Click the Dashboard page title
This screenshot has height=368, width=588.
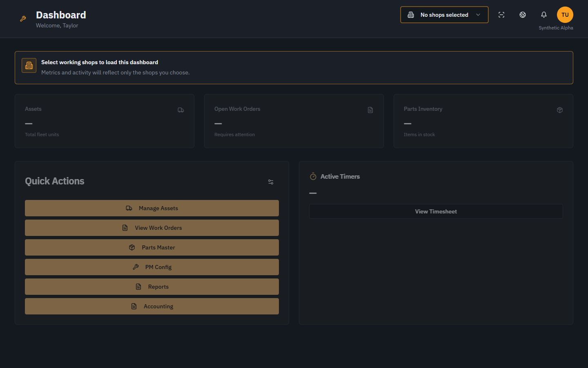(x=61, y=15)
